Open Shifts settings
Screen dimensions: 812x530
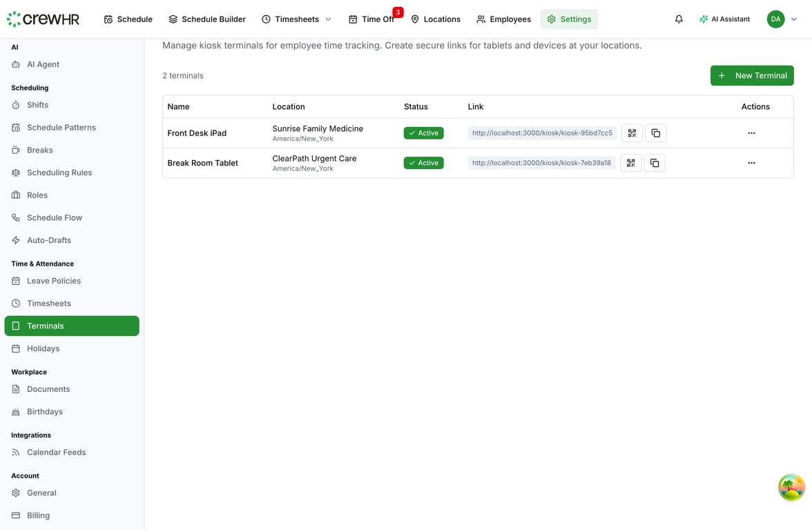coord(72,105)
